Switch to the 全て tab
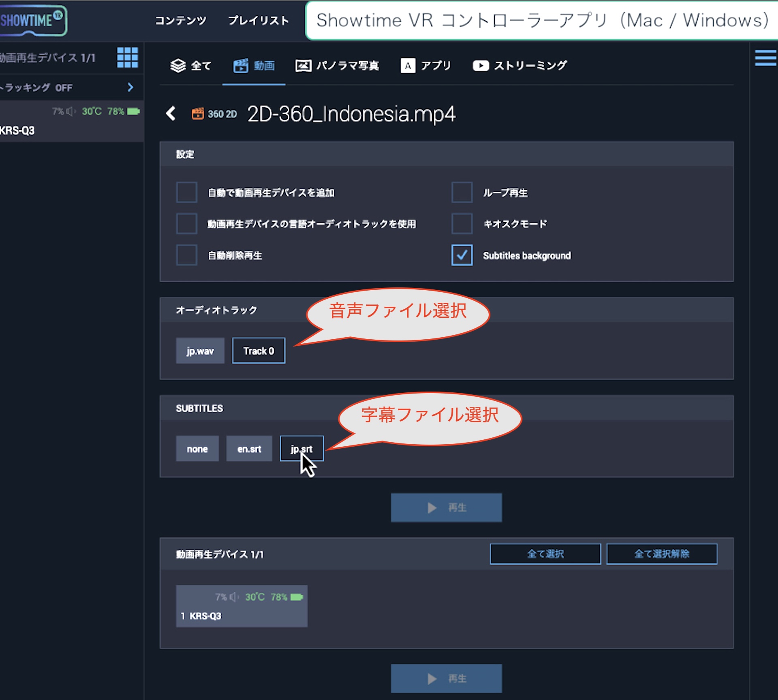 click(x=190, y=65)
